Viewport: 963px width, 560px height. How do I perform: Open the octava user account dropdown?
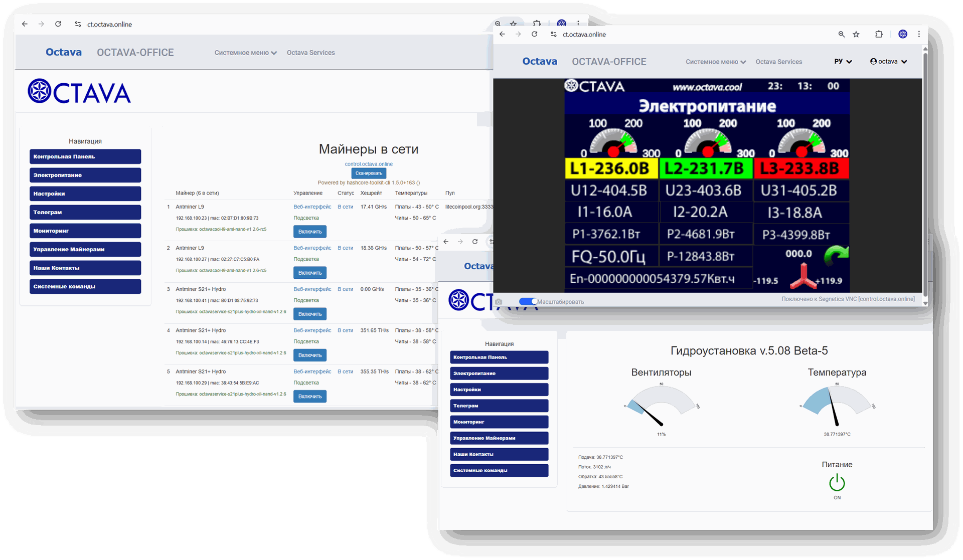click(x=888, y=62)
